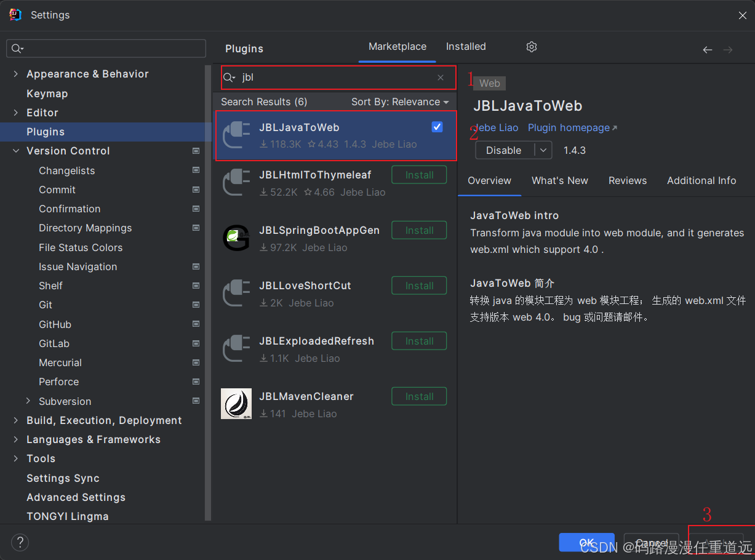This screenshot has height=560, width=755.
Task: Click the JBLJavaToWeb plugin plug icon
Action: point(236,135)
